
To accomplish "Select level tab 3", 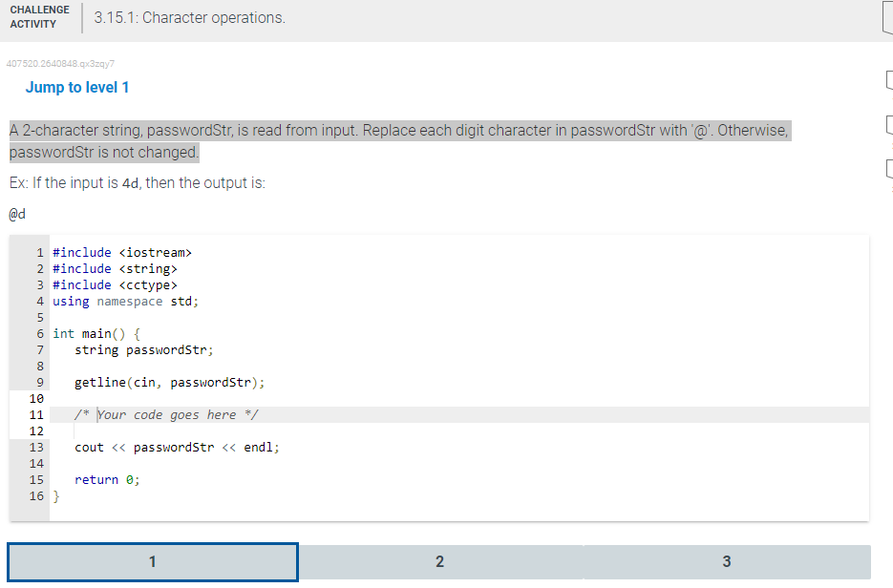I will pos(727,562).
